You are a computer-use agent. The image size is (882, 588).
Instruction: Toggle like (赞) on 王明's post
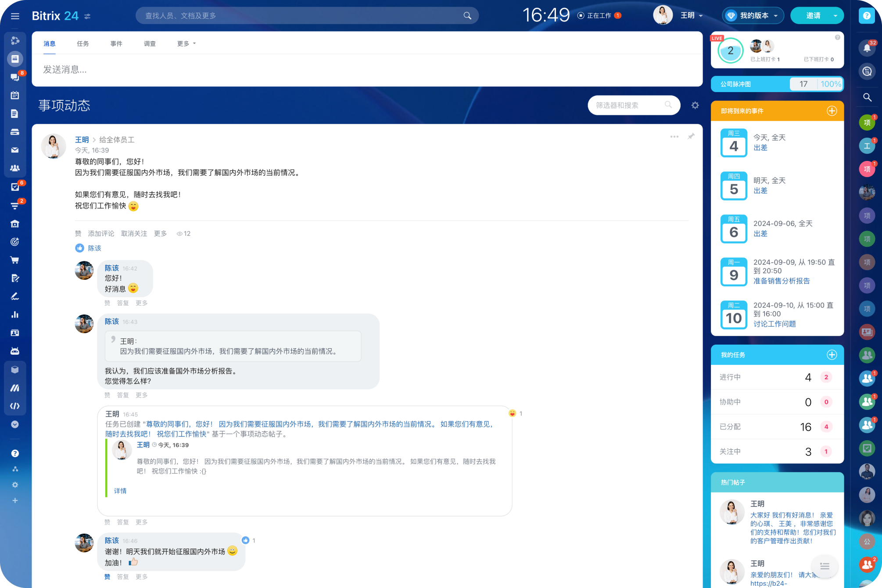pos(78,234)
